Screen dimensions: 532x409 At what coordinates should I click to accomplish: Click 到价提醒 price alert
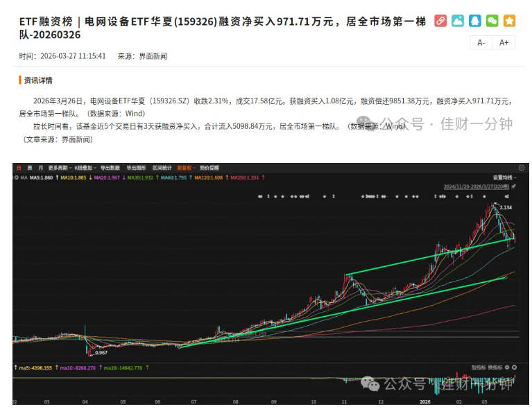(209, 168)
